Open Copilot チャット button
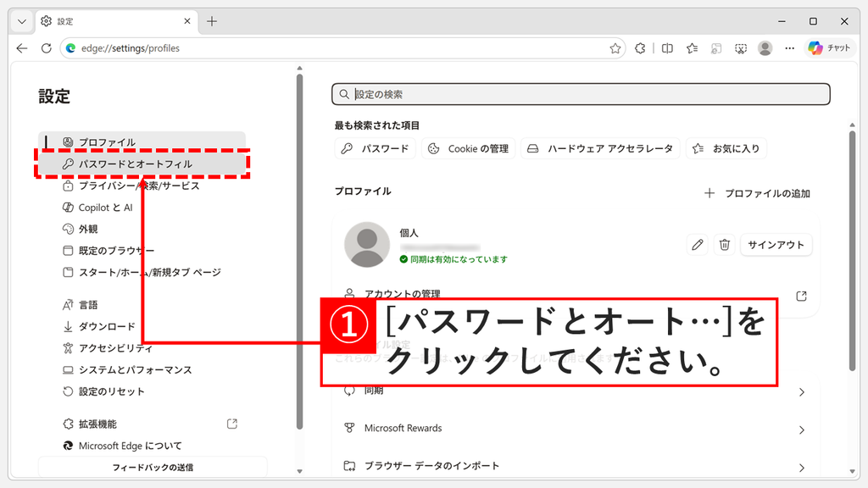The image size is (868, 488). click(x=829, y=48)
